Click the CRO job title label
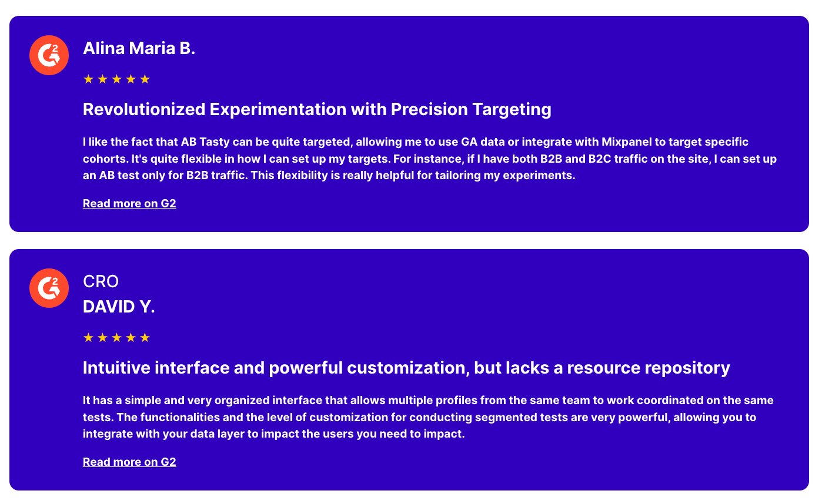The height and width of the screenshot is (504, 822). tap(101, 282)
